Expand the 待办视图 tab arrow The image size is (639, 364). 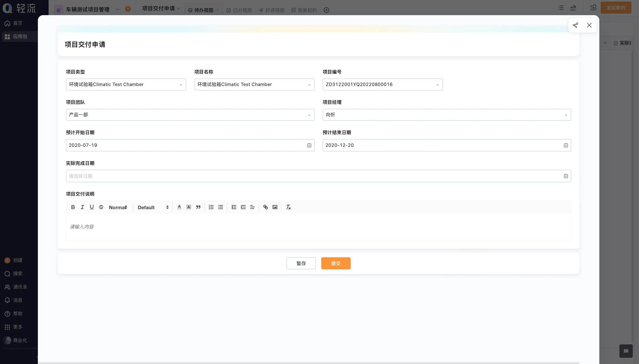(x=217, y=10)
